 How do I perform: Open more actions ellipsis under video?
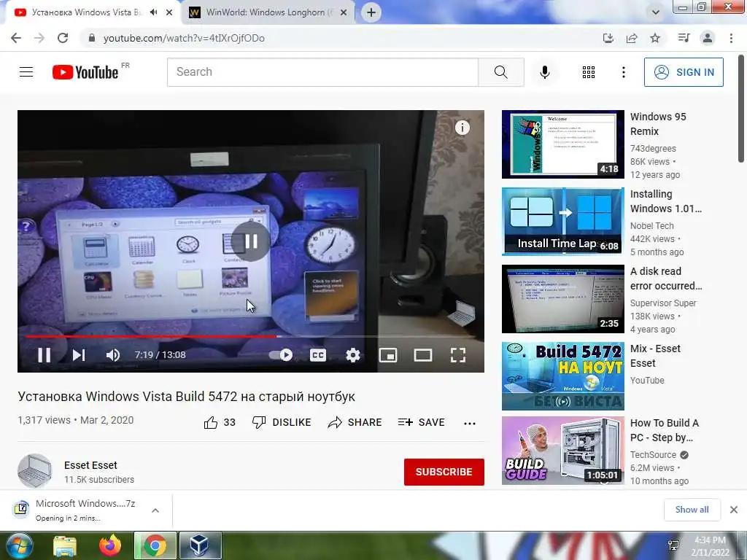coord(470,424)
